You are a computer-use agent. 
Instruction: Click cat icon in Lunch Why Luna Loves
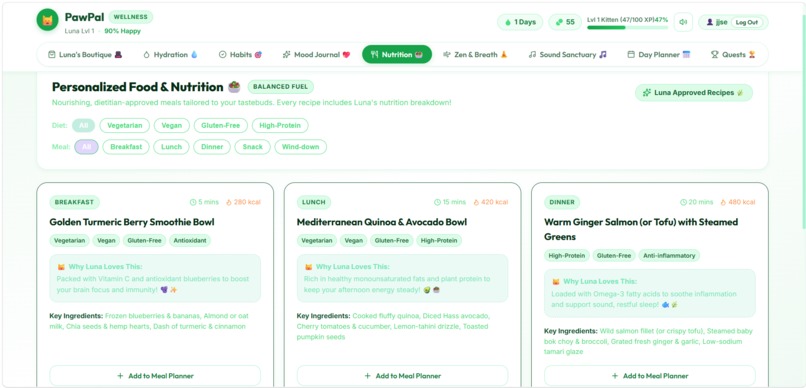pyautogui.click(x=308, y=267)
